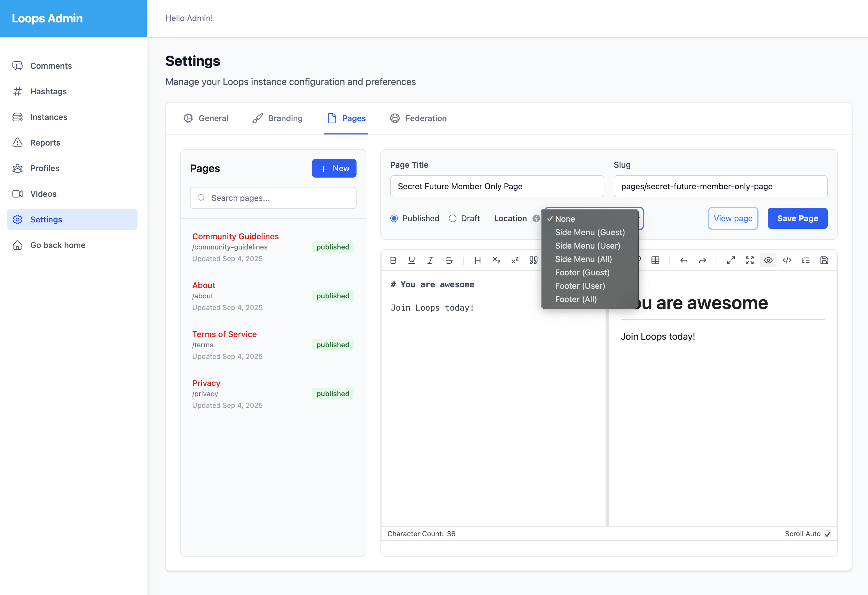
Task: Select Footer (All) from Location dropdown
Action: coord(576,299)
